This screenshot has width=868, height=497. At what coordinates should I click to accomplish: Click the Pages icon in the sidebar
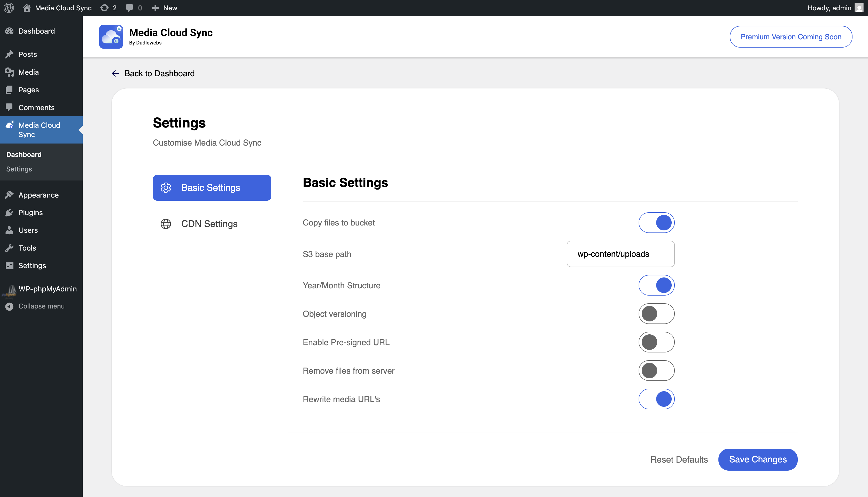pyautogui.click(x=9, y=90)
